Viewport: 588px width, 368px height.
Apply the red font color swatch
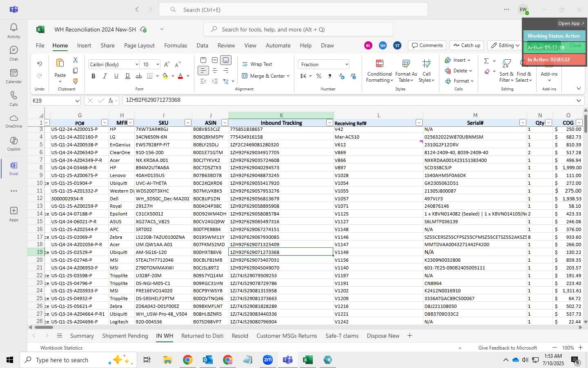coord(180,76)
